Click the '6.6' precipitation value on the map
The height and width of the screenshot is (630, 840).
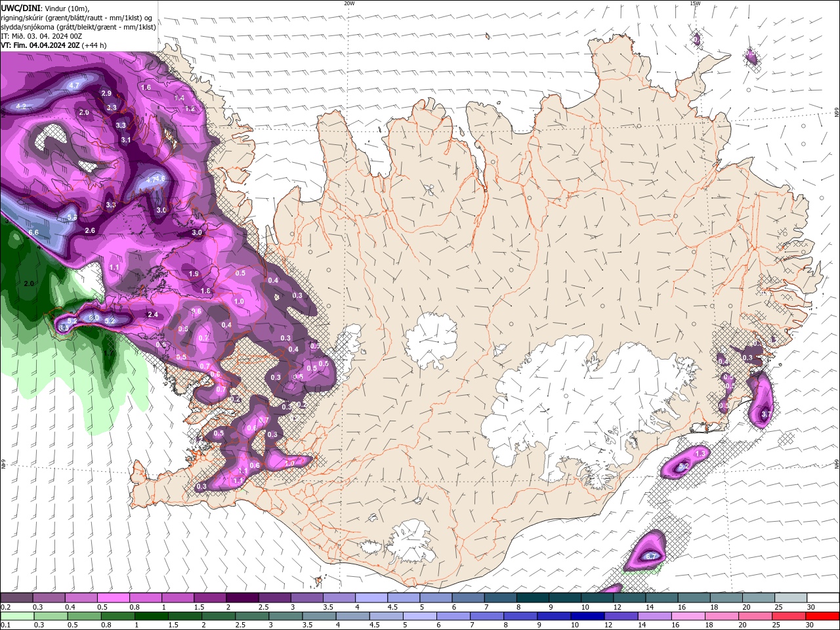click(33, 232)
